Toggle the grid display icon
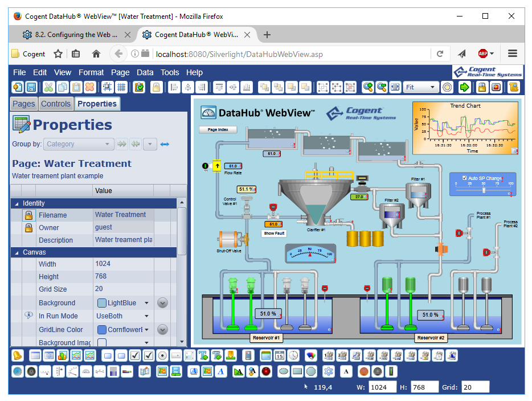 [x=121, y=88]
